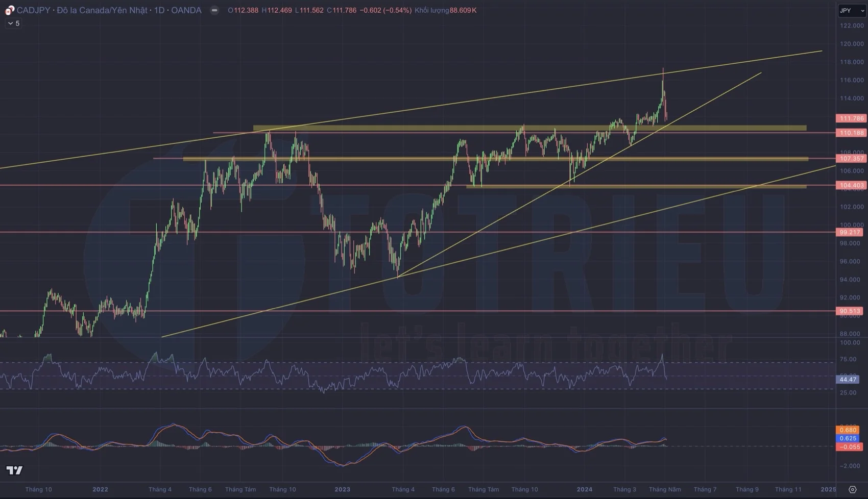
Task: Click the close price value C111.786
Action: click(x=342, y=10)
